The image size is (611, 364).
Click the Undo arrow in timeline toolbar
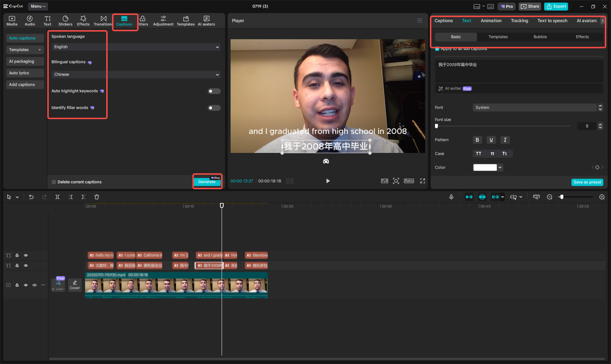click(x=31, y=197)
